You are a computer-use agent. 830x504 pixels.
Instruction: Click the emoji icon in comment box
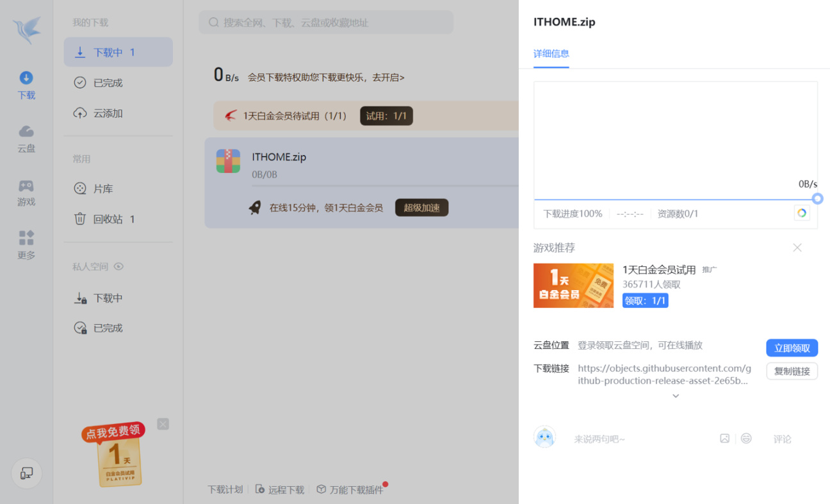pyautogui.click(x=746, y=439)
